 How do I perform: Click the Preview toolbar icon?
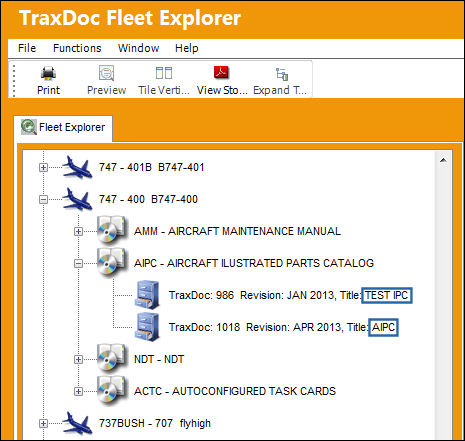[x=106, y=73]
